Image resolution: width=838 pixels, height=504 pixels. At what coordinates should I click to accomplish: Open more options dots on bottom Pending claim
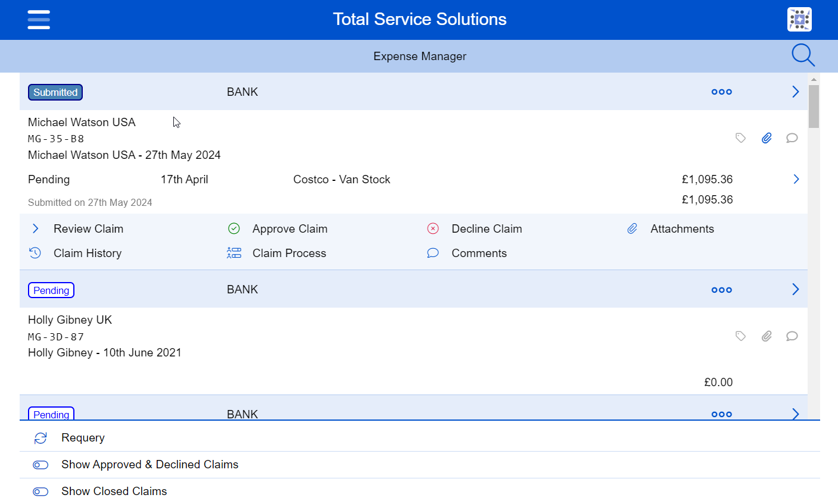pos(721,414)
